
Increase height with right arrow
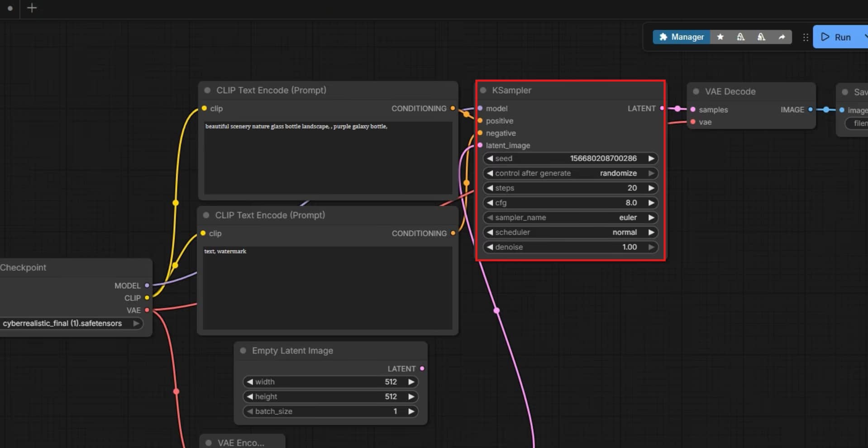point(411,396)
